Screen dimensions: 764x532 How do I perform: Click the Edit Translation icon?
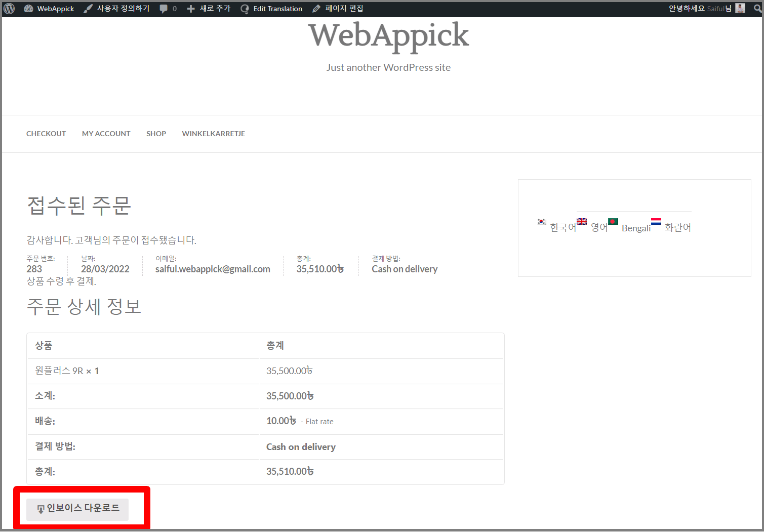245,9
